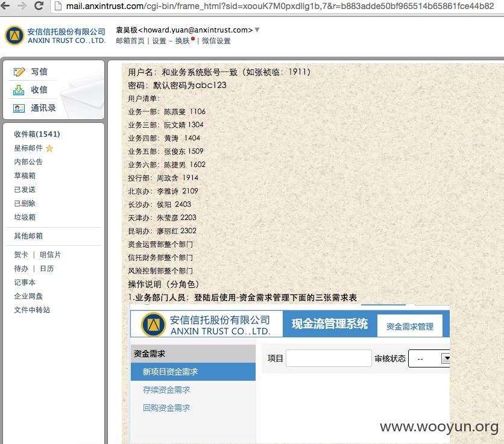The image size is (504, 444).
Task: Click 资金需求 section header
Action: coord(193,354)
